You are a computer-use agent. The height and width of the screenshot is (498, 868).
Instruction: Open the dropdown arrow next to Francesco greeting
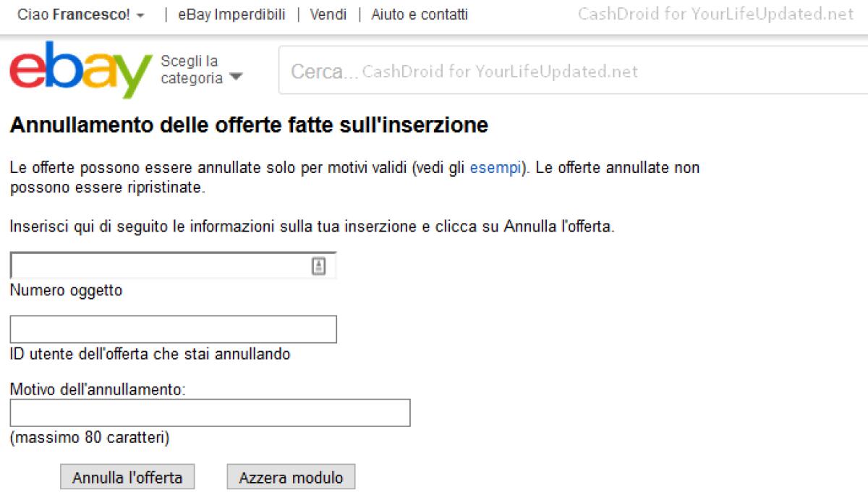(140, 14)
